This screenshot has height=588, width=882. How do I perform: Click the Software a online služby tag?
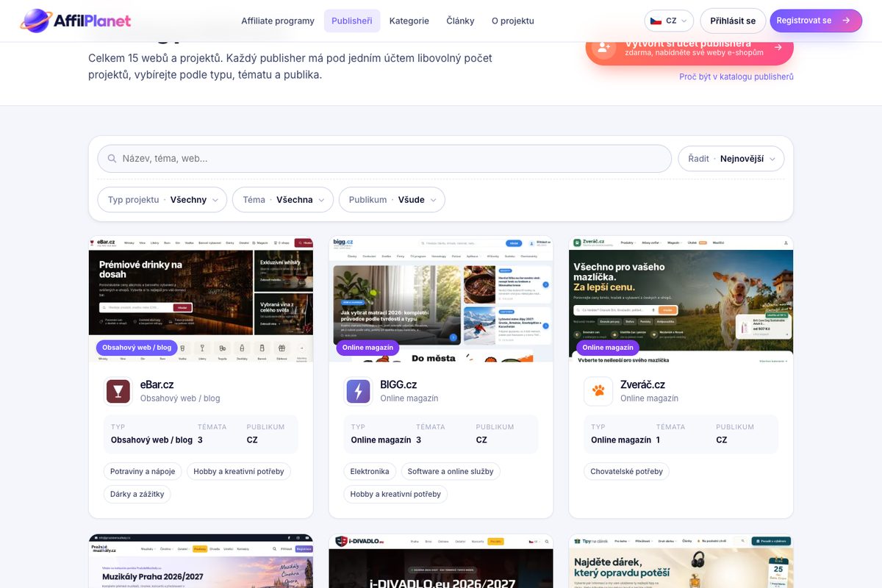(x=451, y=471)
